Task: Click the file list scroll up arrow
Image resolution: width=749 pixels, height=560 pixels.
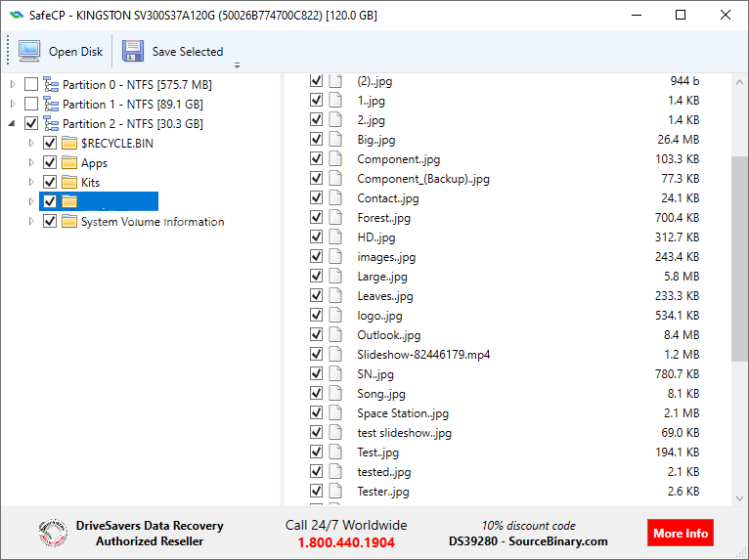Action: tap(740, 82)
